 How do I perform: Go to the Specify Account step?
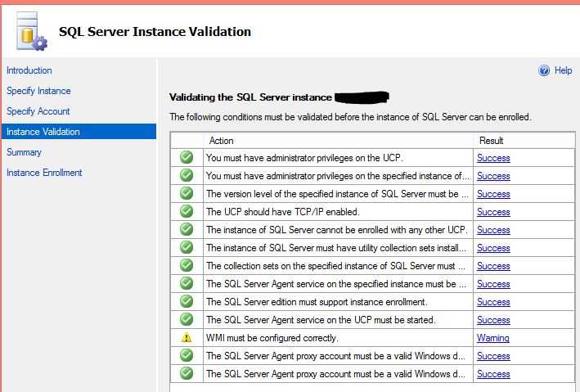click(x=38, y=111)
